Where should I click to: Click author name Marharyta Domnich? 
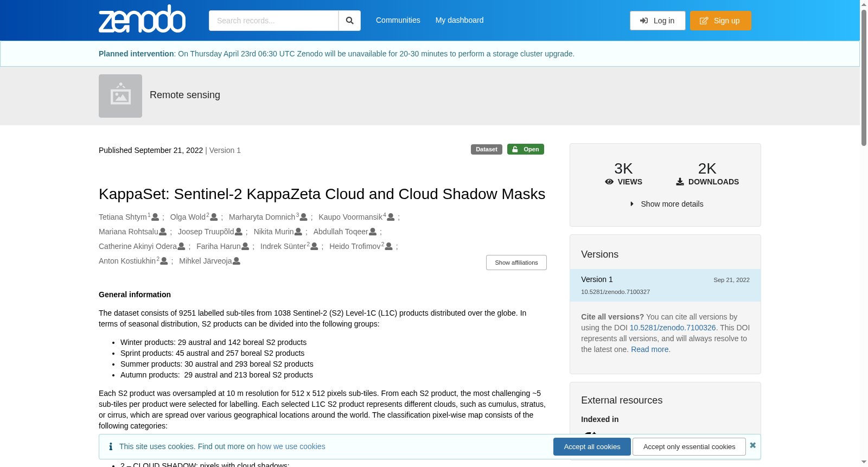tap(262, 217)
